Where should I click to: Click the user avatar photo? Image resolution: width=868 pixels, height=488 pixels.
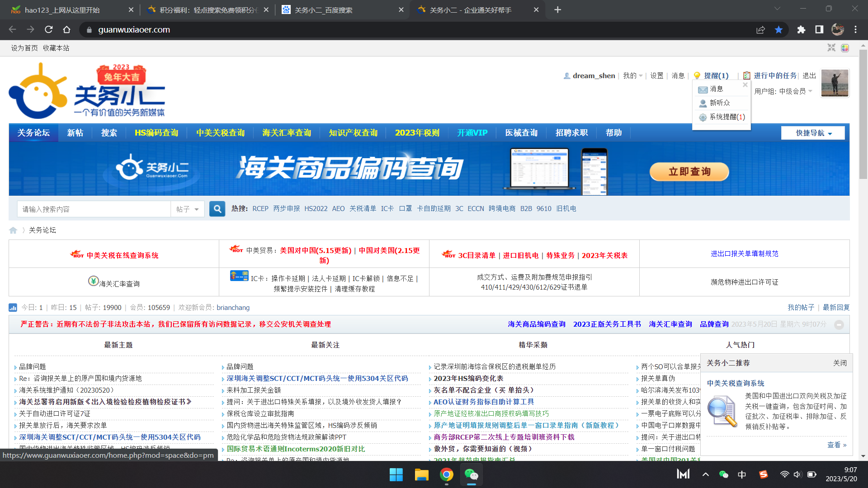tap(835, 83)
